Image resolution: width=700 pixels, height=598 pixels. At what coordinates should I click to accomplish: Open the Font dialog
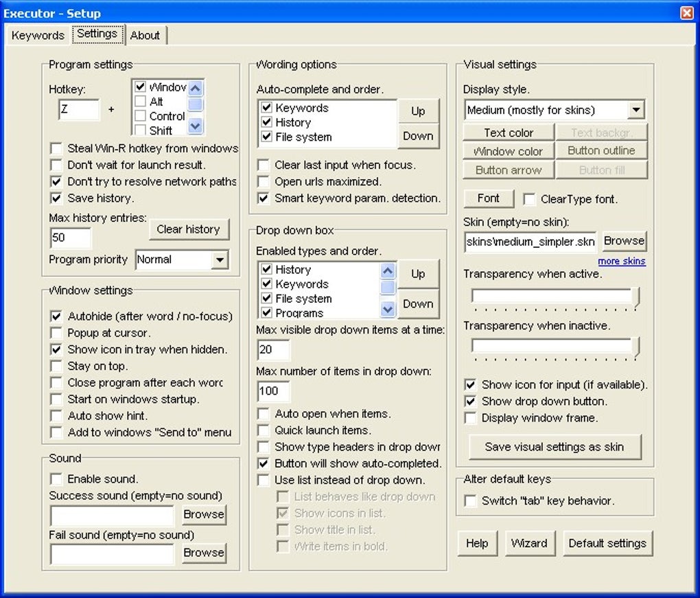point(488,198)
